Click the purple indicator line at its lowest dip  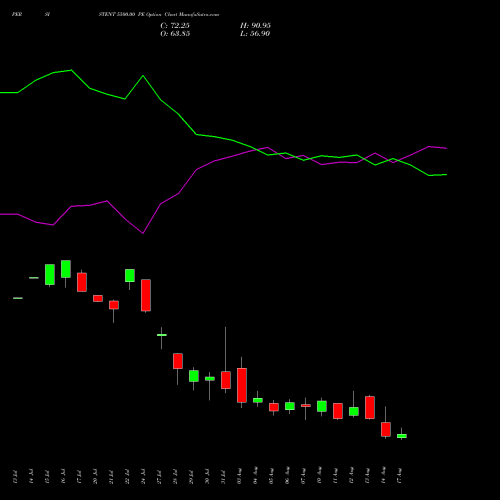pyautogui.click(x=143, y=233)
